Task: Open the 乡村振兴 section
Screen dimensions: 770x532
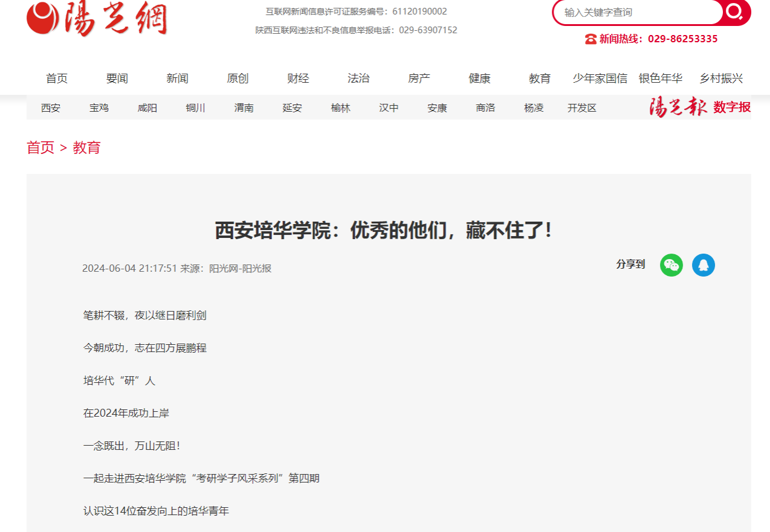Action: click(721, 79)
